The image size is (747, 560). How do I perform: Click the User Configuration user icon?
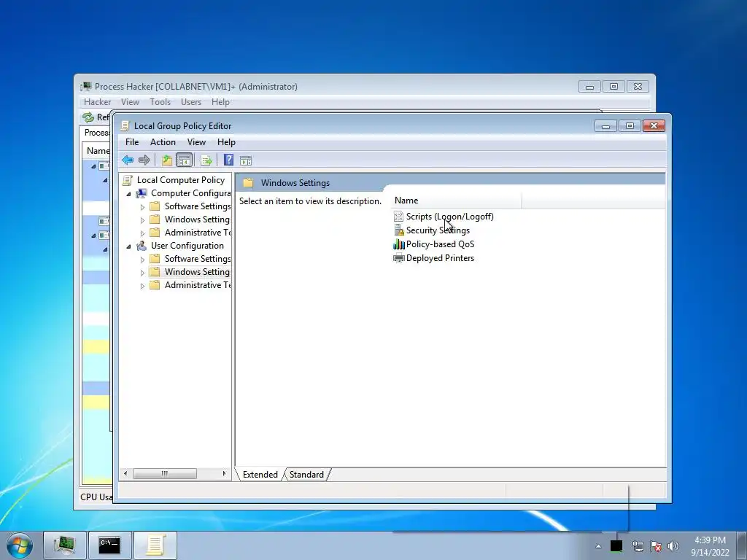coord(142,246)
